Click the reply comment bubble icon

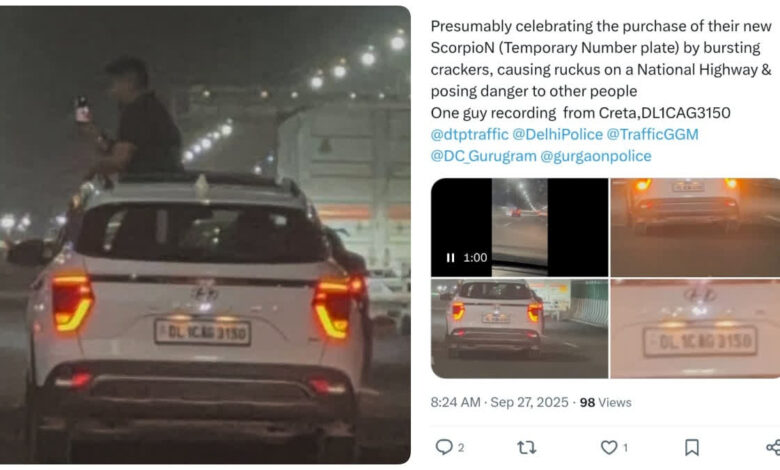(x=444, y=447)
